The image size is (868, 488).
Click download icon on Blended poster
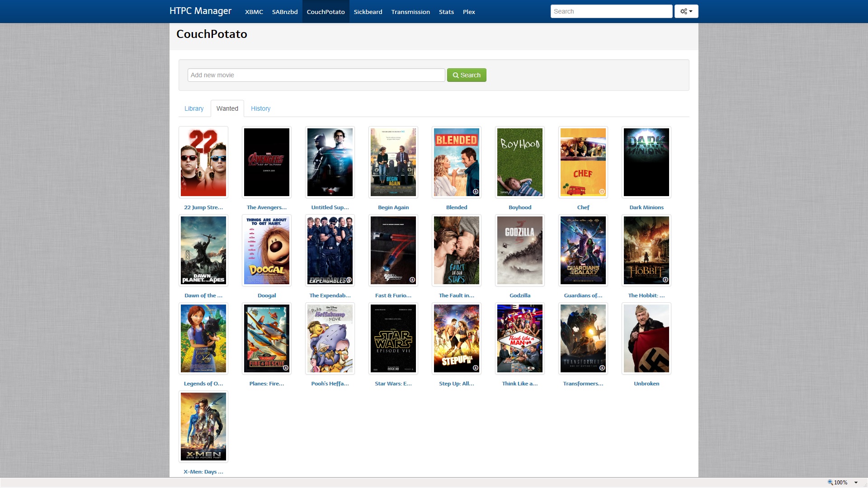click(476, 192)
